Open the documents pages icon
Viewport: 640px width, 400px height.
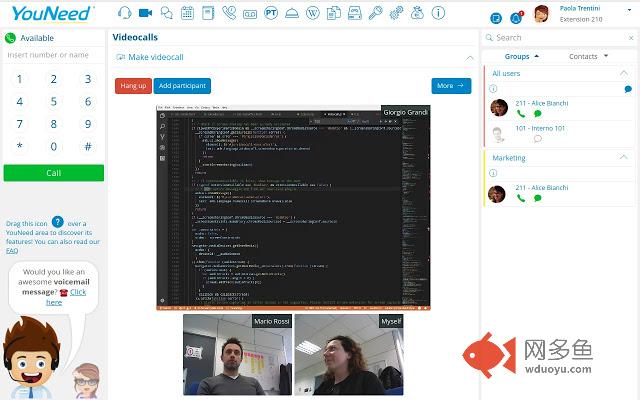(333, 13)
